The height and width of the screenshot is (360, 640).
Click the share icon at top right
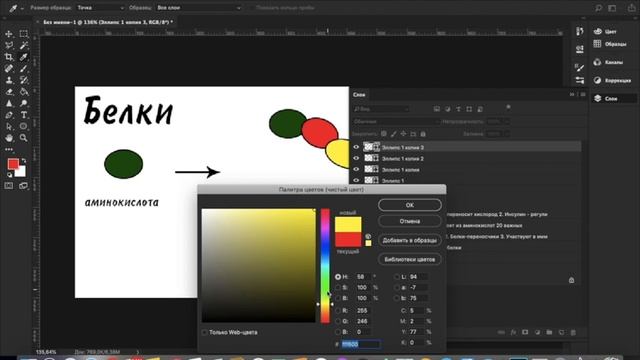coord(631,8)
